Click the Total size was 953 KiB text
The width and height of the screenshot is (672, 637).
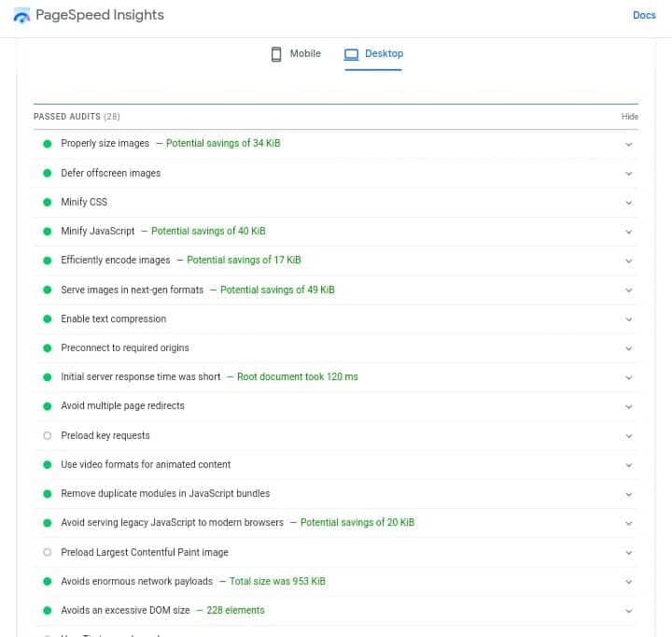277,582
